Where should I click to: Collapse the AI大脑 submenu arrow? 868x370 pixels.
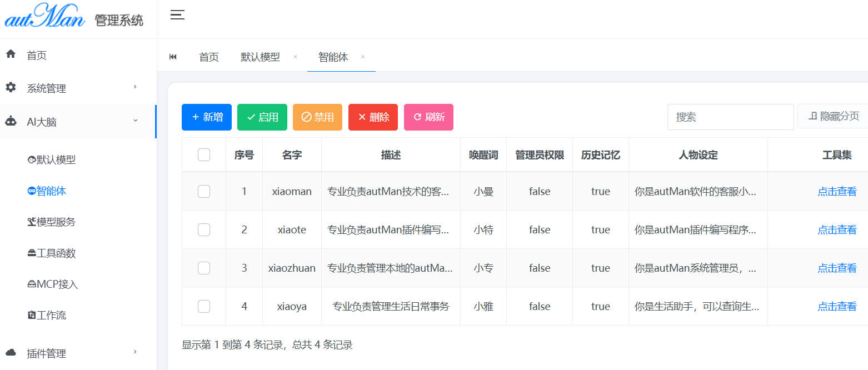[x=135, y=121]
